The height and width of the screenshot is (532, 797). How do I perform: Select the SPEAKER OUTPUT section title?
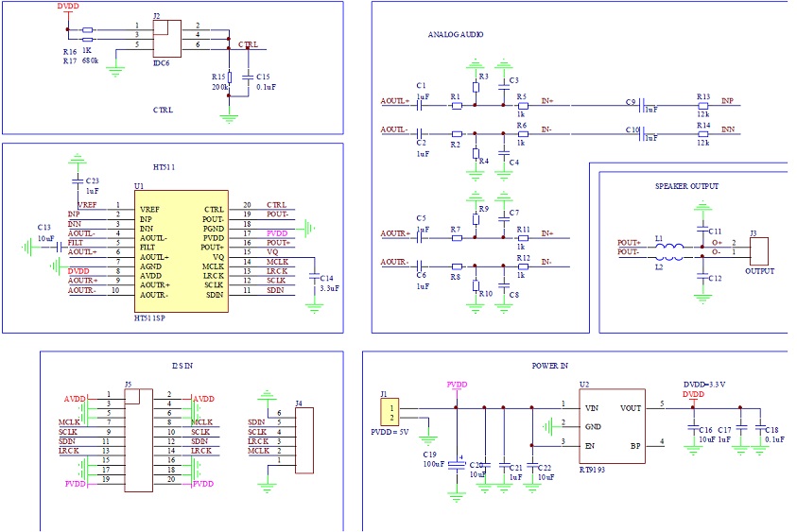coord(686,186)
